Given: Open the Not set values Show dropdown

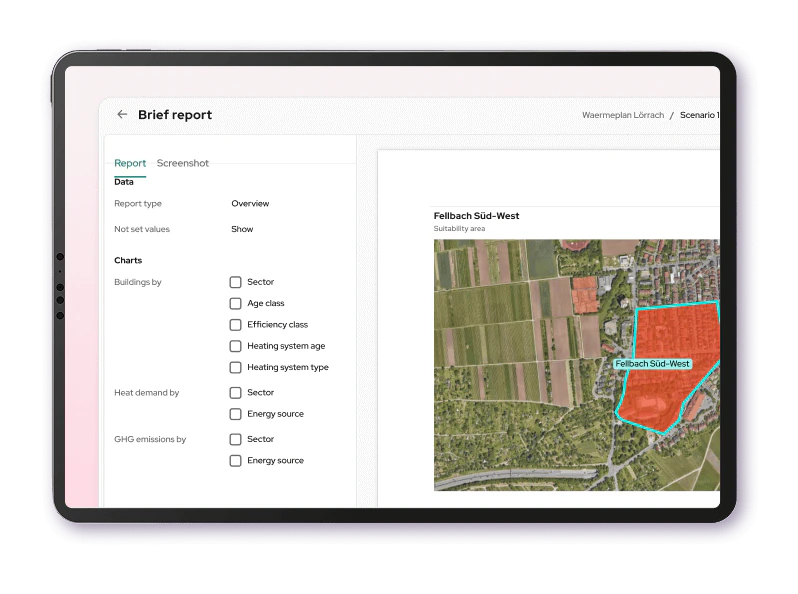Looking at the screenshot, I should [242, 229].
